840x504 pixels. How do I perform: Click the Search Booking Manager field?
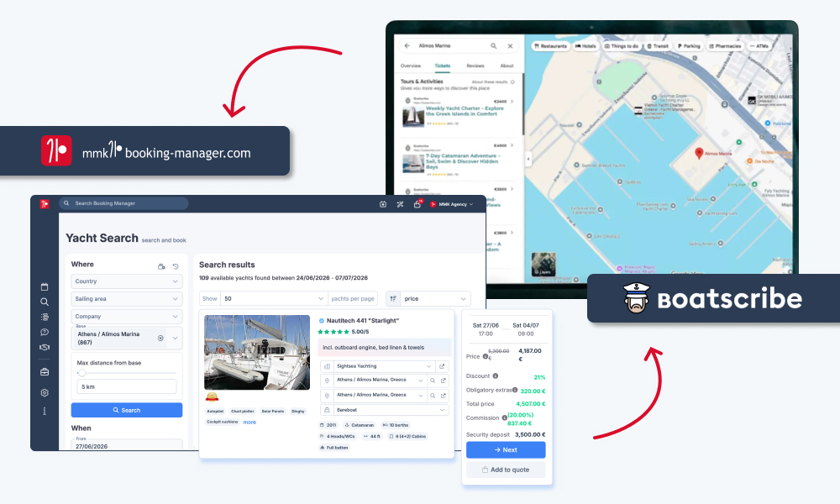(126, 203)
